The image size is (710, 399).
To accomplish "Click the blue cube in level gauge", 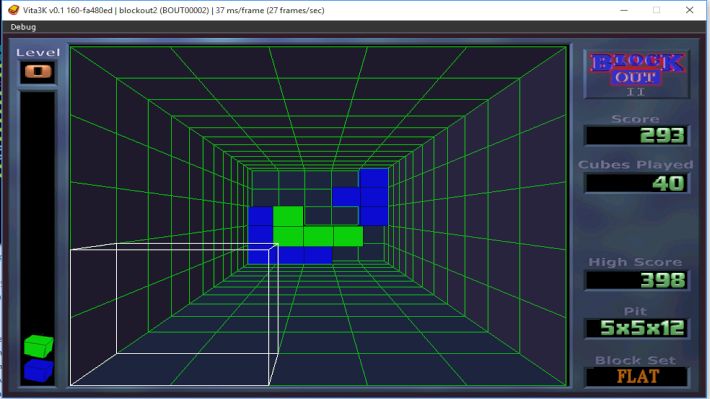I will (38, 370).
